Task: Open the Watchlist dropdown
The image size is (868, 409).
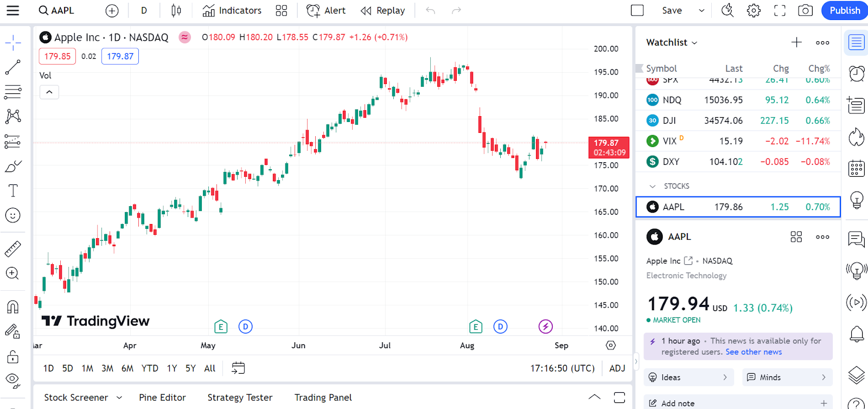Action: click(x=672, y=42)
